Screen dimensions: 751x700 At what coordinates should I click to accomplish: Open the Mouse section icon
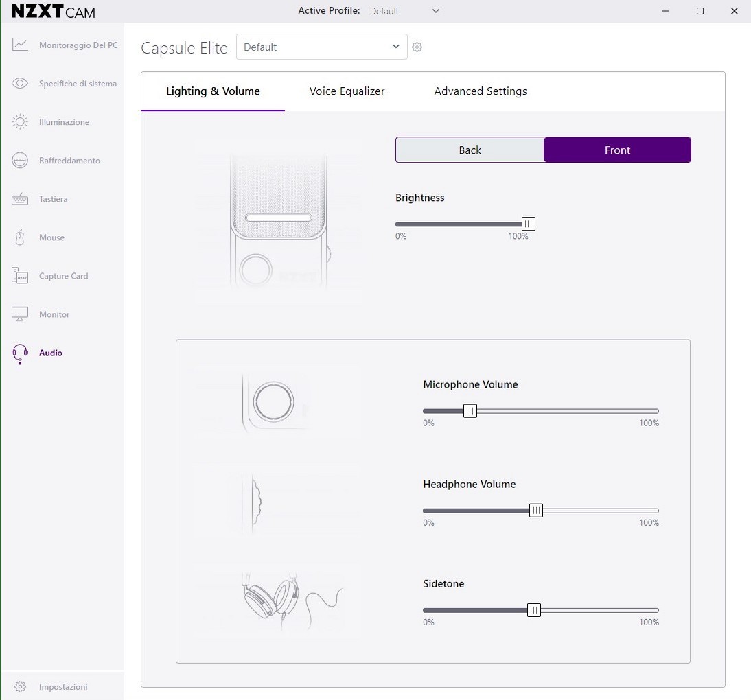(20, 237)
